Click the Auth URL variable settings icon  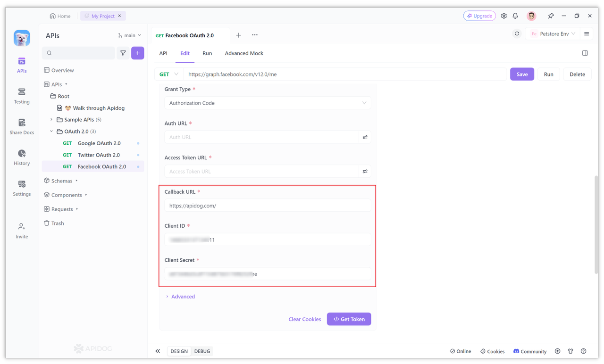point(365,137)
